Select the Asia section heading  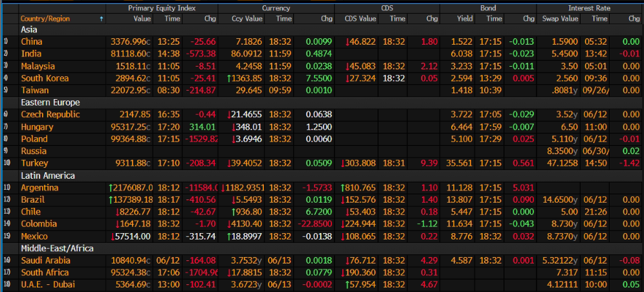29,30
